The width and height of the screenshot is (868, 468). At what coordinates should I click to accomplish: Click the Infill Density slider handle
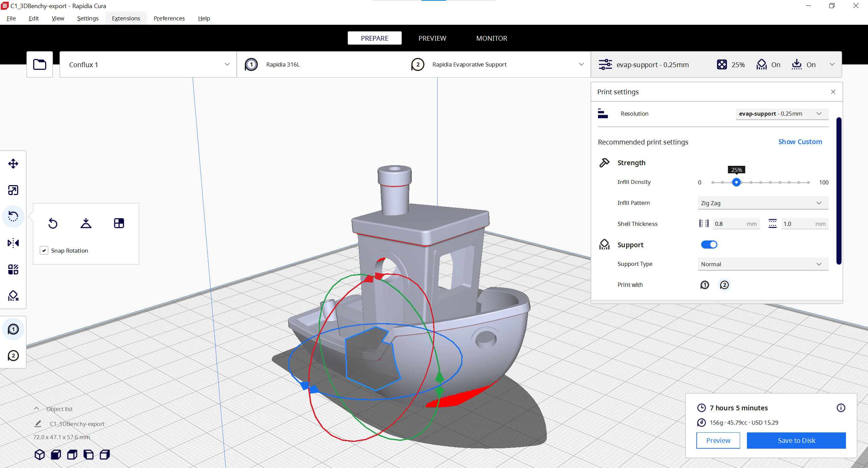[736, 182]
